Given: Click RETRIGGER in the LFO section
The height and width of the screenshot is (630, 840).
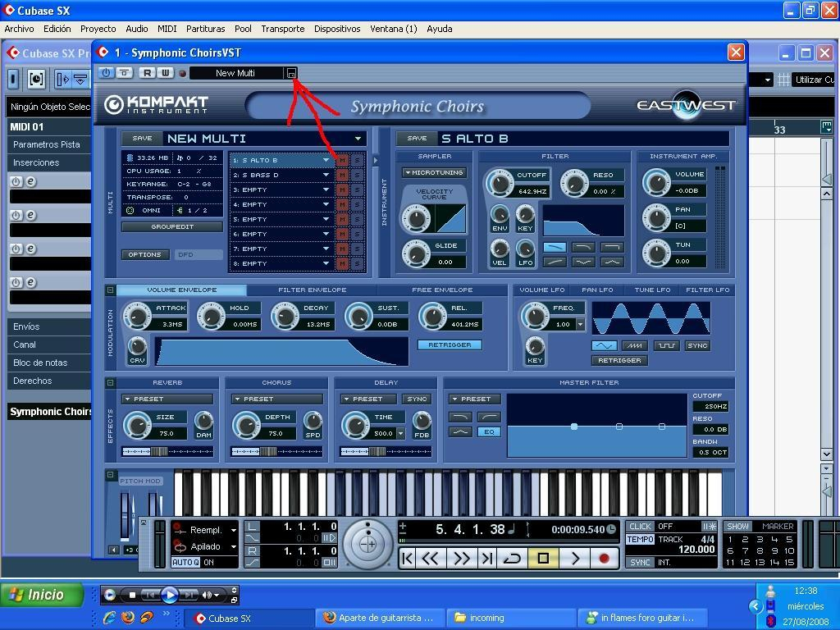Looking at the screenshot, I should pos(619,361).
